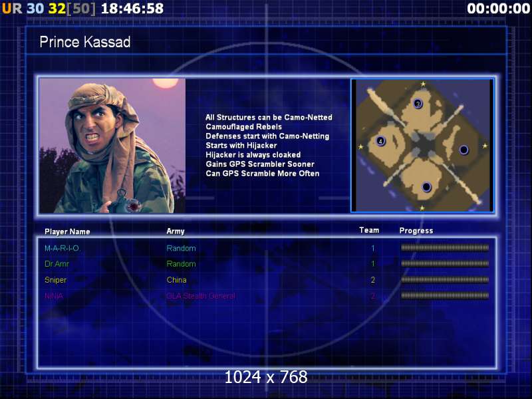The width and height of the screenshot is (532, 399).
Task: Click the star at minimap's left edge
Action: (x=360, y=146)
